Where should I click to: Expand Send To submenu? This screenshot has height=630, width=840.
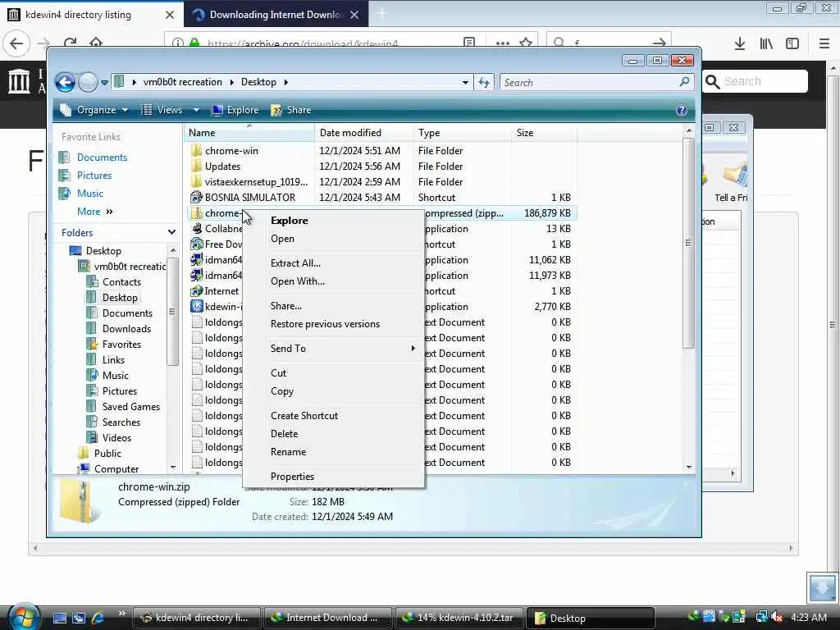pos(333,349)
